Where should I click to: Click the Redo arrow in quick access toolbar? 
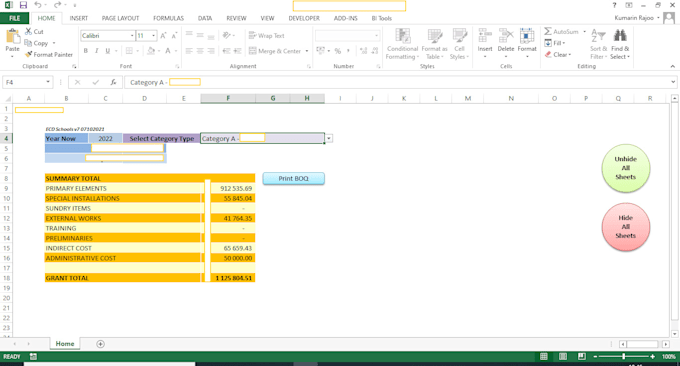tap(57, 5)
